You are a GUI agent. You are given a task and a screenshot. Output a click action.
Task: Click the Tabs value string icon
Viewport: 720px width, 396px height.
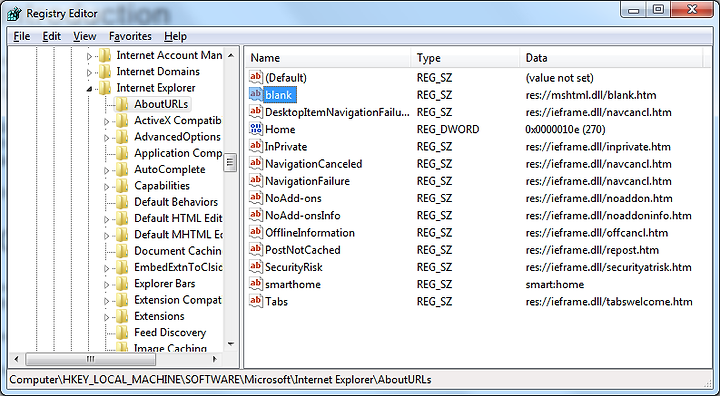coord(255,301)
